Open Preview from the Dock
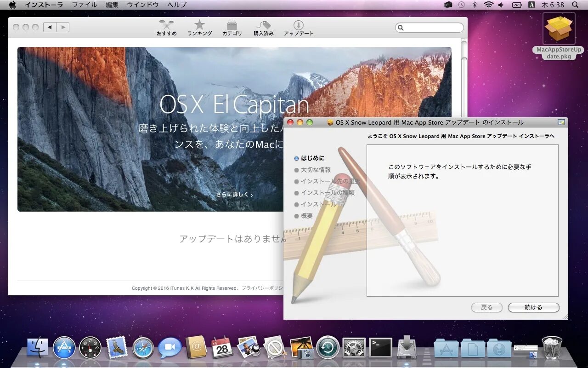The width and height of the screenshot is (588, 368). (x=249, y=348)
